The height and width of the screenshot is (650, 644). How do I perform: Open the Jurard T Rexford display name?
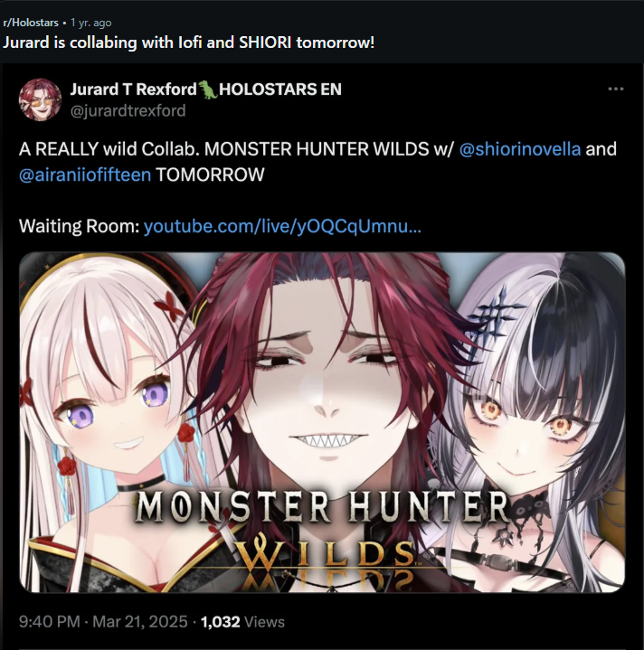point(133,89)
